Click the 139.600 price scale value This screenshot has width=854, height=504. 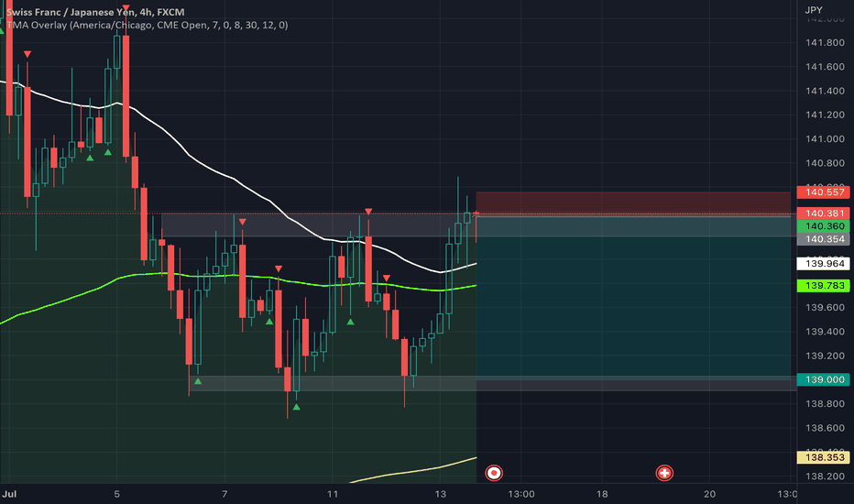point(825,307)
